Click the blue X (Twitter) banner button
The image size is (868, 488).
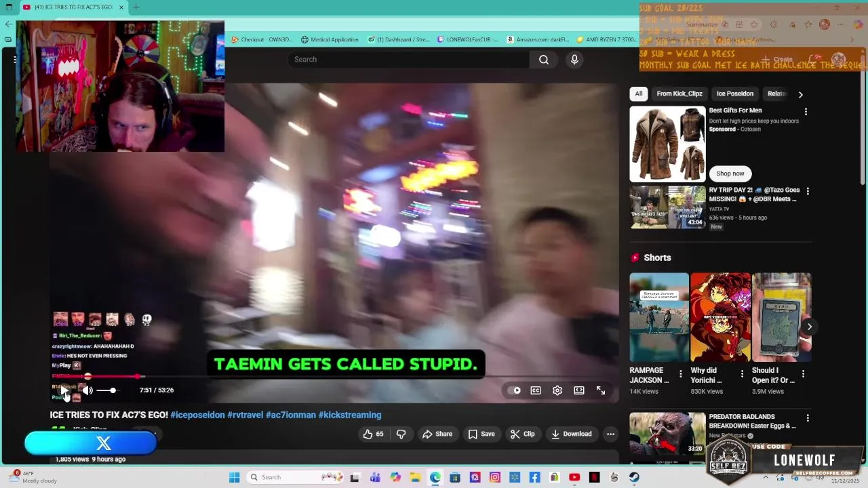tap(91, 443)
